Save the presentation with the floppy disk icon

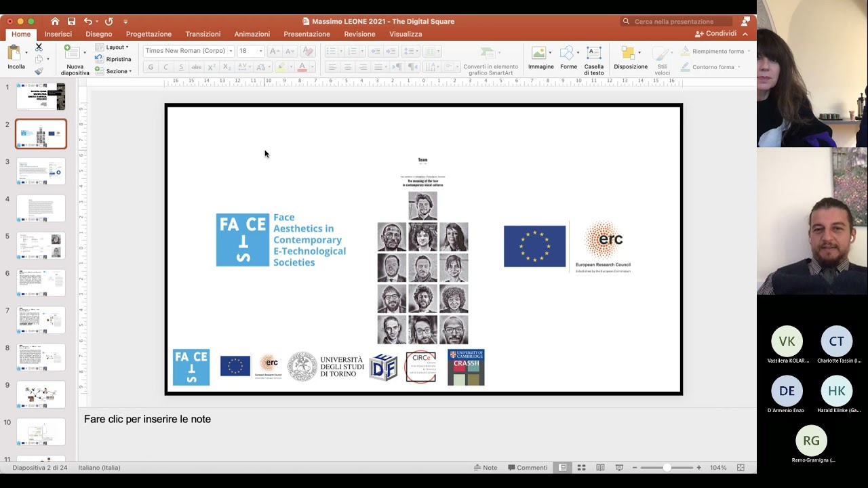[71, 21]
